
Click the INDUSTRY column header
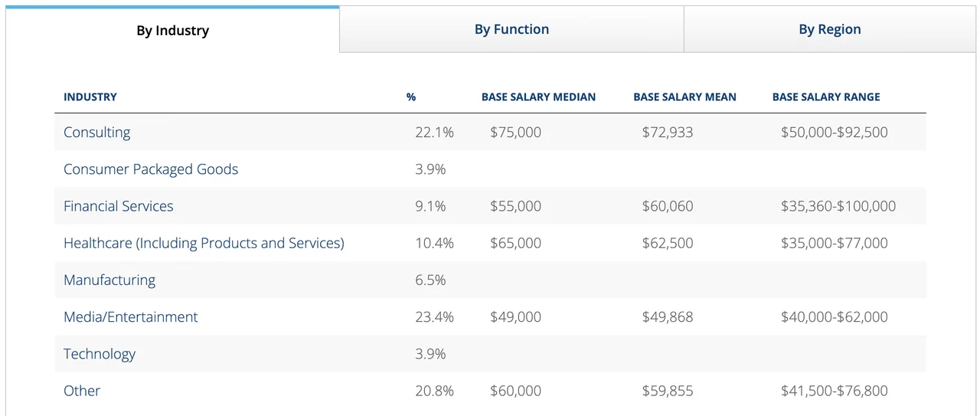pyautogui.click(x=90, y=97)
